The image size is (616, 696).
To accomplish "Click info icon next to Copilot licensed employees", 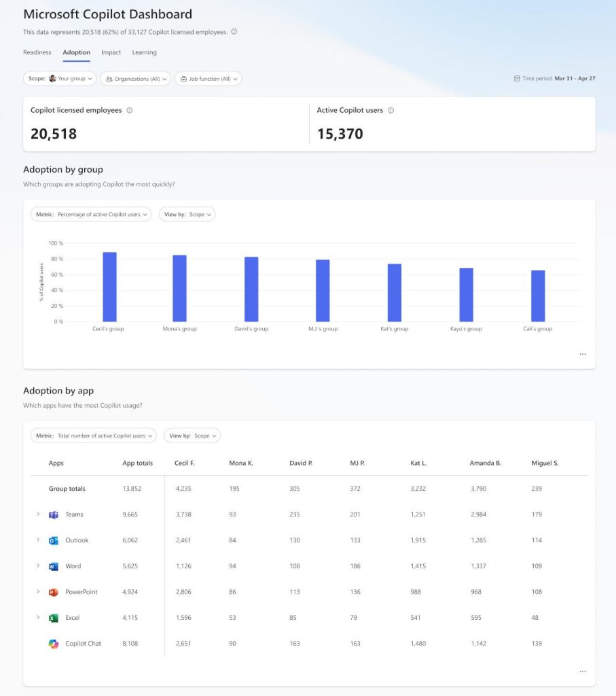I will (130, 110).
